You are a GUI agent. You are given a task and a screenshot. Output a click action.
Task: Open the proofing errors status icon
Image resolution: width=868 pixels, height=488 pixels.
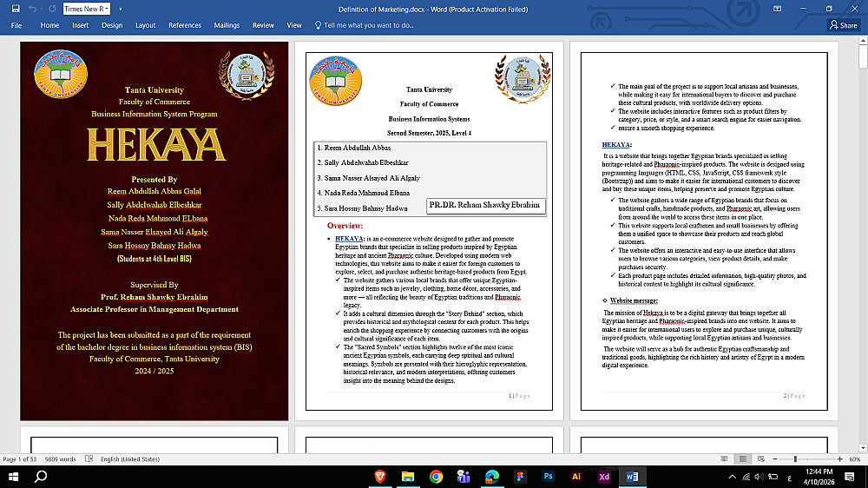[x=89, y=459]
